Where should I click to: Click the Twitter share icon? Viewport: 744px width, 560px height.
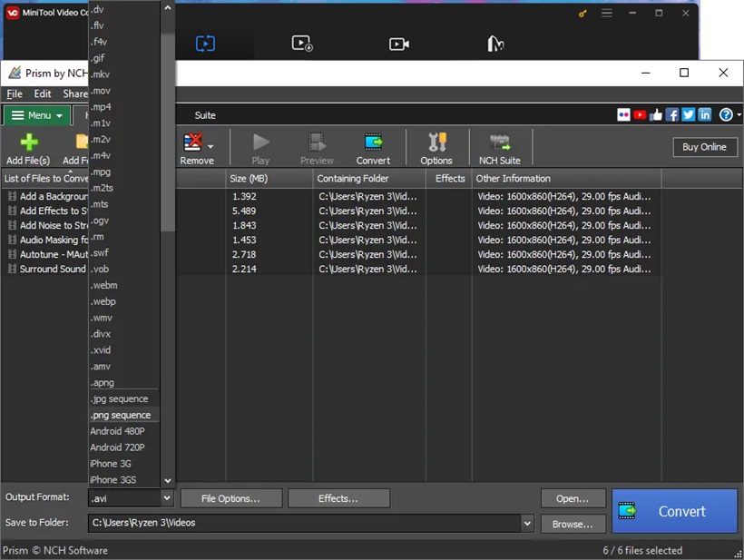(x=688, y=115)
